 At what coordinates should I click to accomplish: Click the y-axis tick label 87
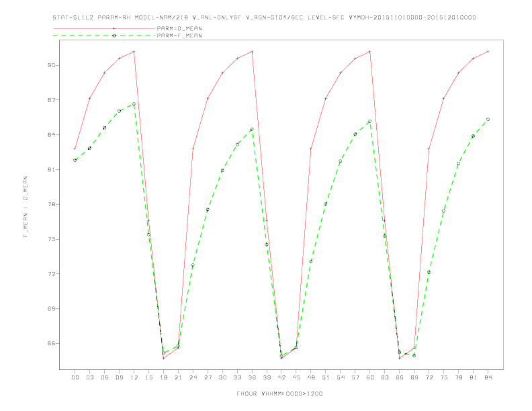(x=51, y=99)
